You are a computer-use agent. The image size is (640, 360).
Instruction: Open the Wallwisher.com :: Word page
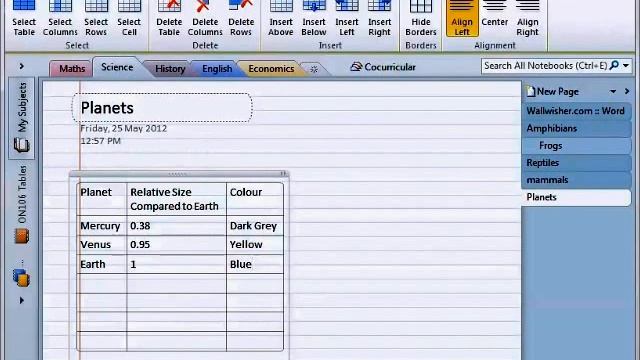click(x=576, y=111)
